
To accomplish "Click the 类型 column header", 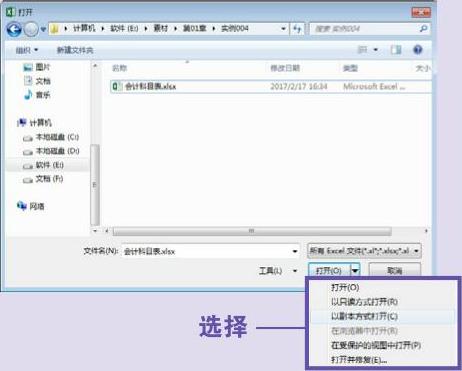I will (x=350, y=68).
